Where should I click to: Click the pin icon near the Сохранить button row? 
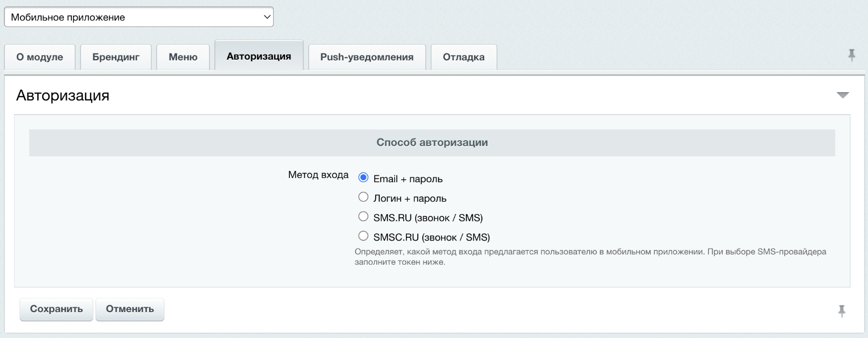(x=842, y=311)
